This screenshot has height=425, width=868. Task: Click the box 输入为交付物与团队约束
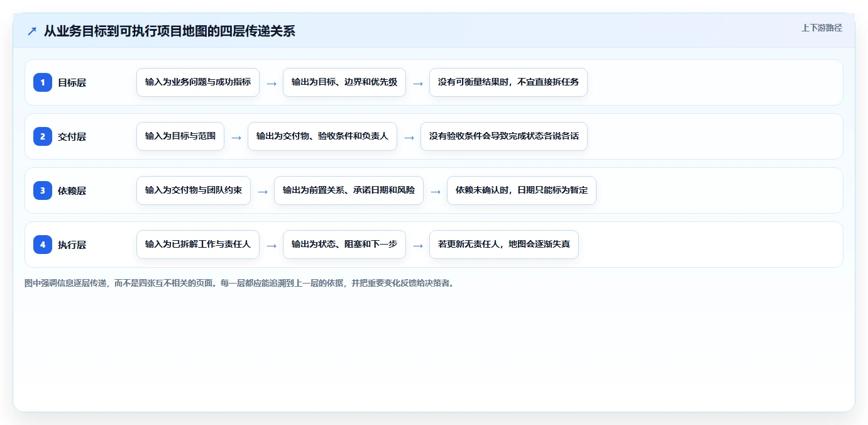194,190
